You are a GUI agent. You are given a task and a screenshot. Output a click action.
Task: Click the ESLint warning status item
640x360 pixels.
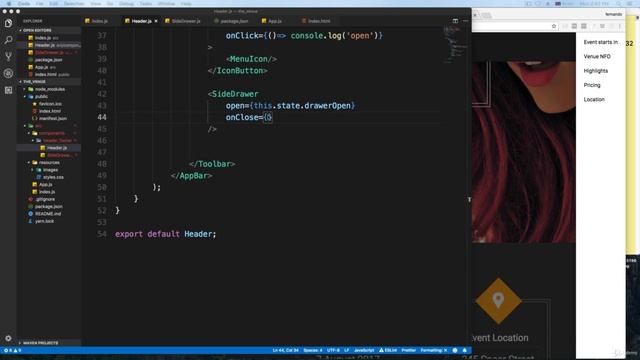point(388,350)
